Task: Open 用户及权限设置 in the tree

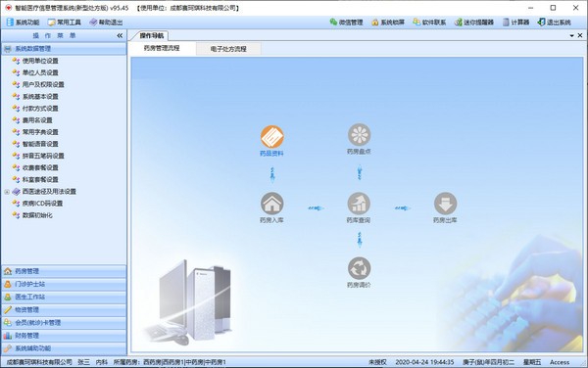Action: 43,84
